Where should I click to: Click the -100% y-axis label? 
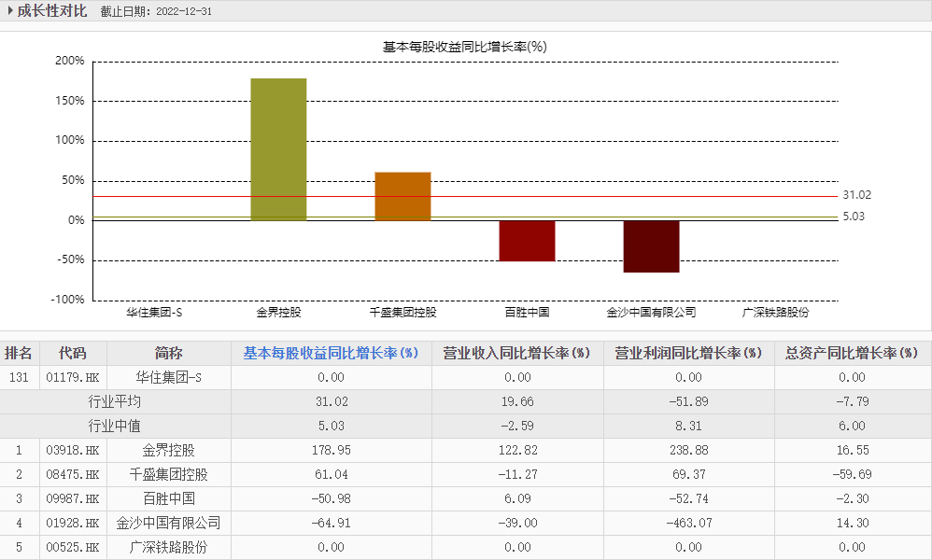pos(68,300)
